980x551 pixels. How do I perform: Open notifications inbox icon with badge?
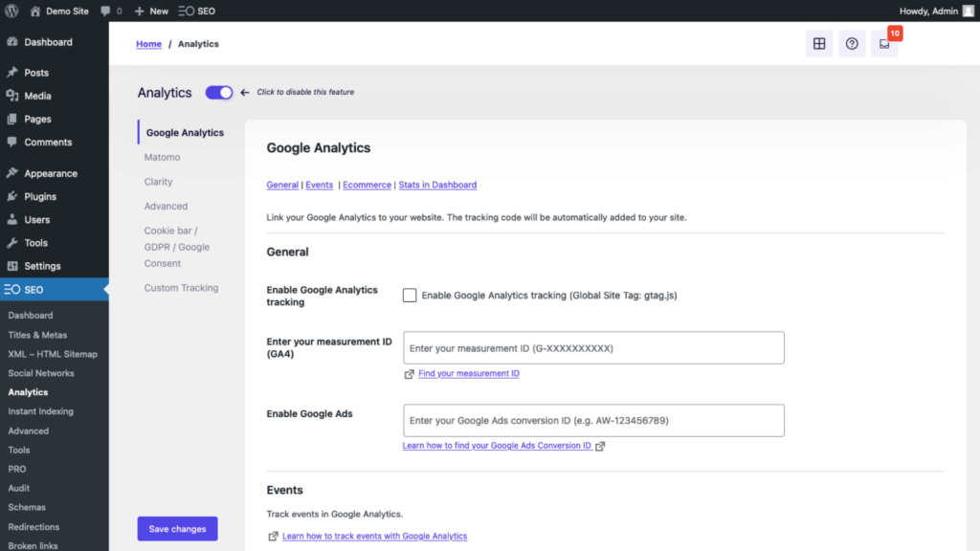pos(884,44)
